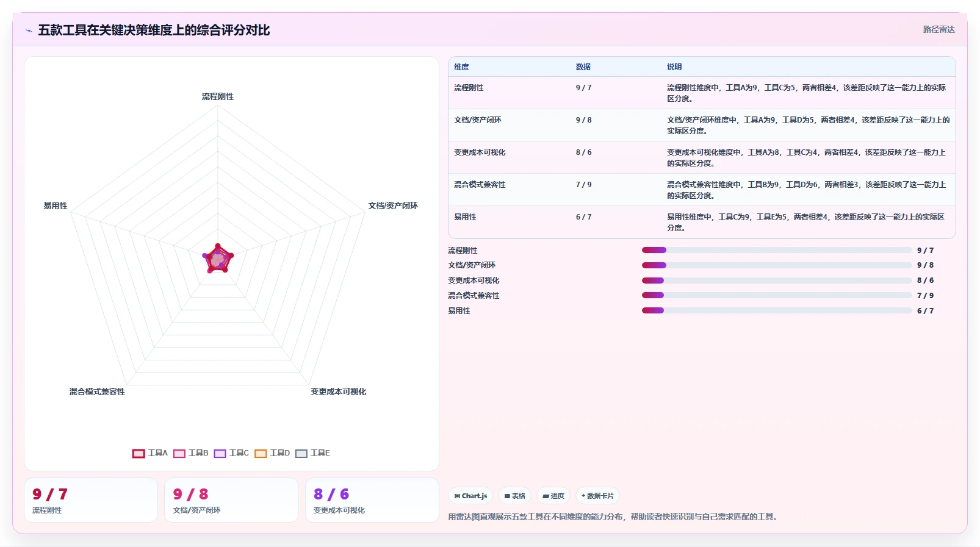Toggle the 工具D legend entry
The height and width of the screenshot is (547, 980).
[x=272, y=453]
